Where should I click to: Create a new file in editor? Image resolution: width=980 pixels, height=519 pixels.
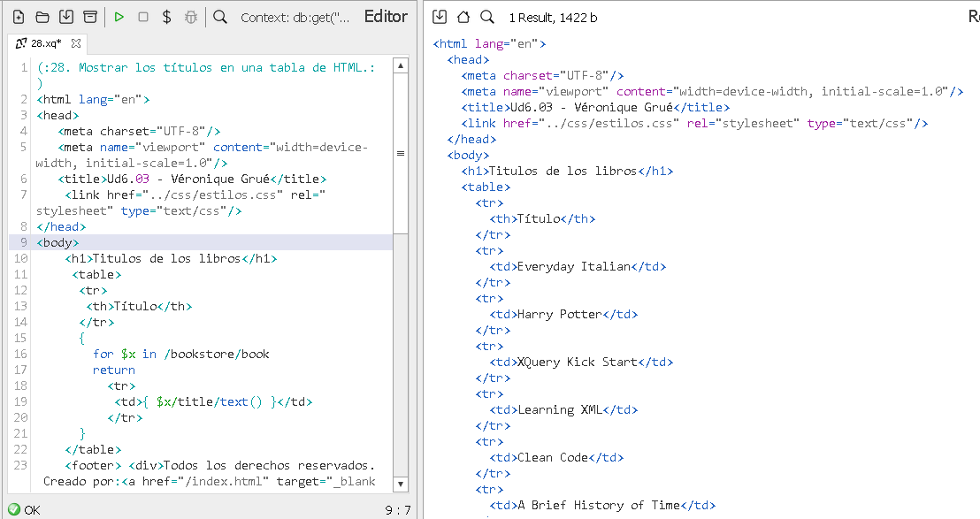[18, 17]
